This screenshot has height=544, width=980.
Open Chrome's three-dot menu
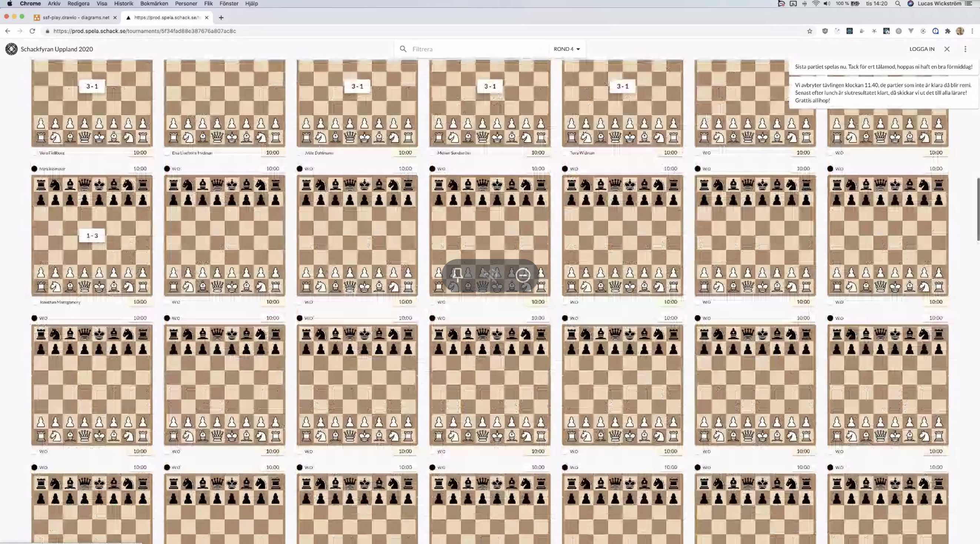pyautogui.click(x=972, y=31)
